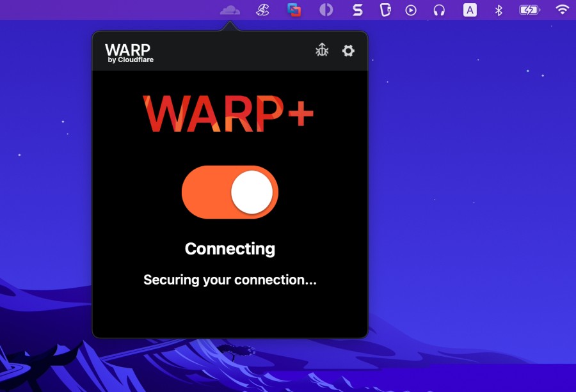Click the battery charging indicator
576x392 pixels.
[529, 10]
